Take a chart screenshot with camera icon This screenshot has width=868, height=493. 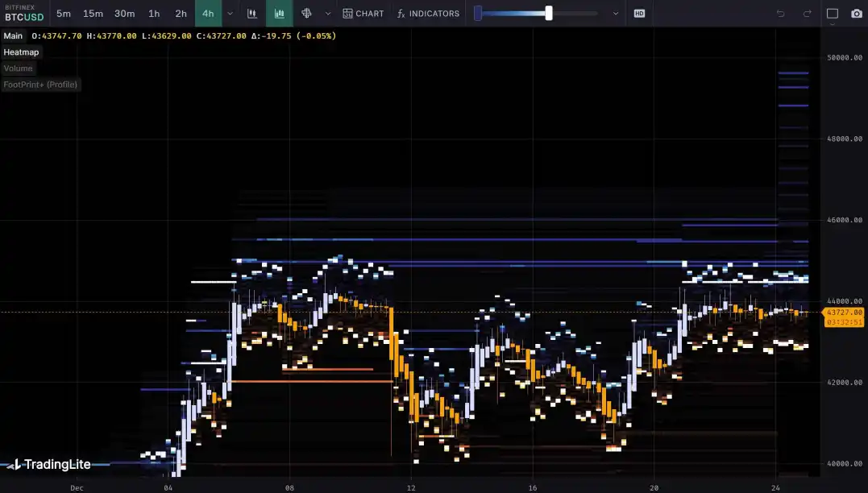pos(856,14)
